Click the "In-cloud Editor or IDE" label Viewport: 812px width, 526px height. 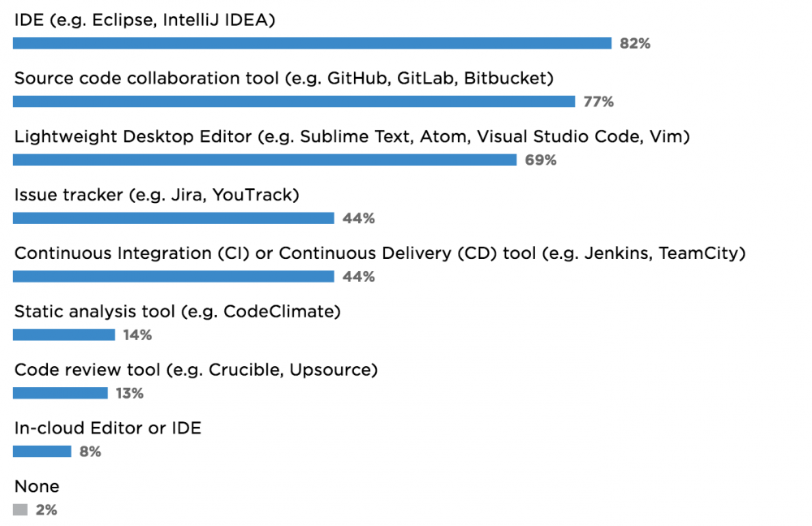(108, 429)
